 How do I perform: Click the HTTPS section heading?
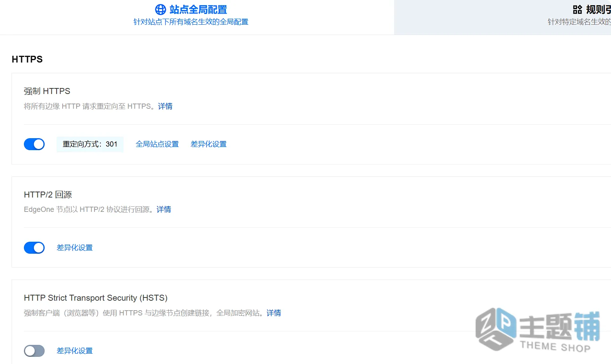click(27, 59)
